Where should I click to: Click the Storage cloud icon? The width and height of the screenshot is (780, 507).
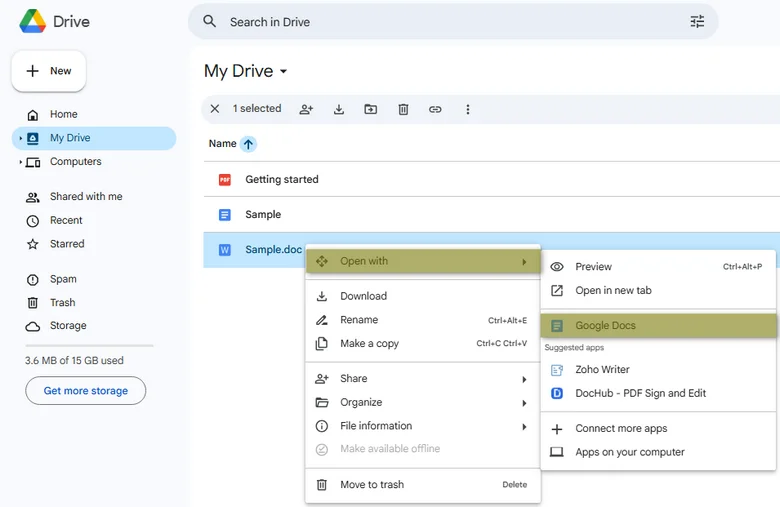(33, 326)
